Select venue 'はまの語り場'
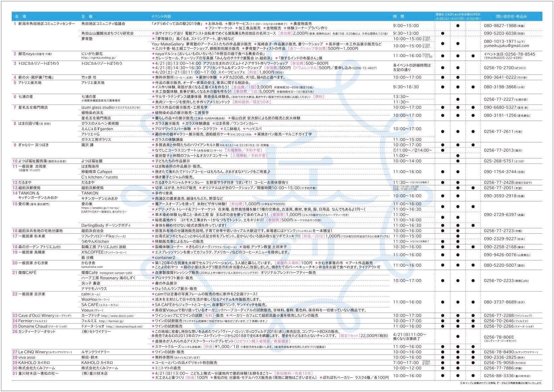The image size is (554, 392). [28, 123]
